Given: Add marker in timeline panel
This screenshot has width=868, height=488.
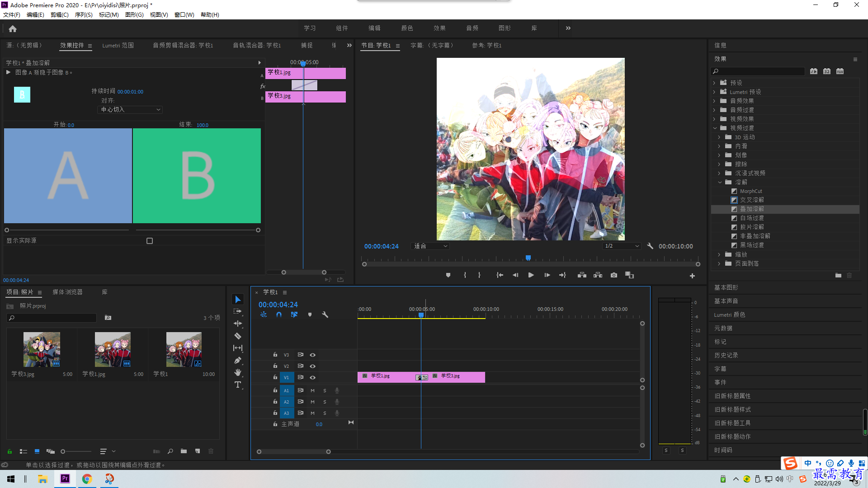Looking at the screenshot, I should point(310,314).
